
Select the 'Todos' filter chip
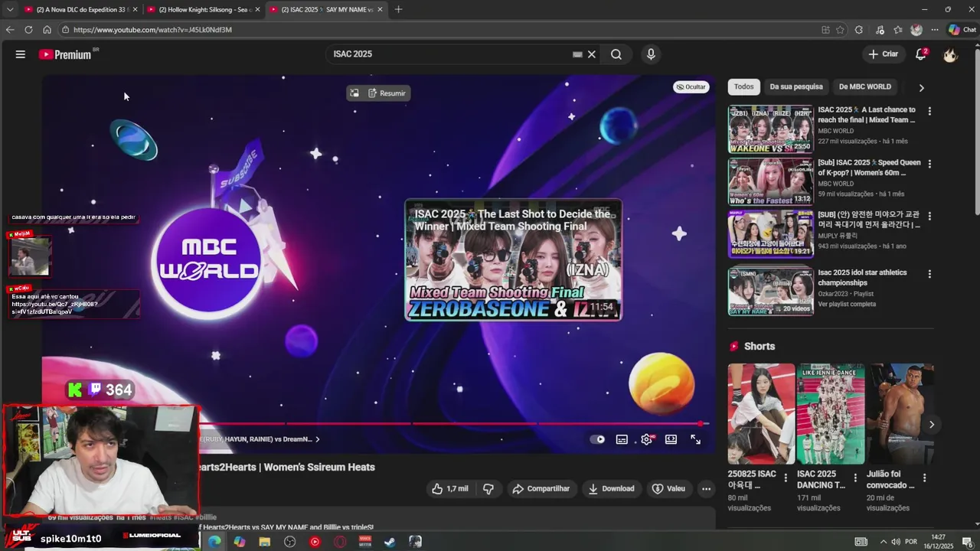tap(743, 86)
